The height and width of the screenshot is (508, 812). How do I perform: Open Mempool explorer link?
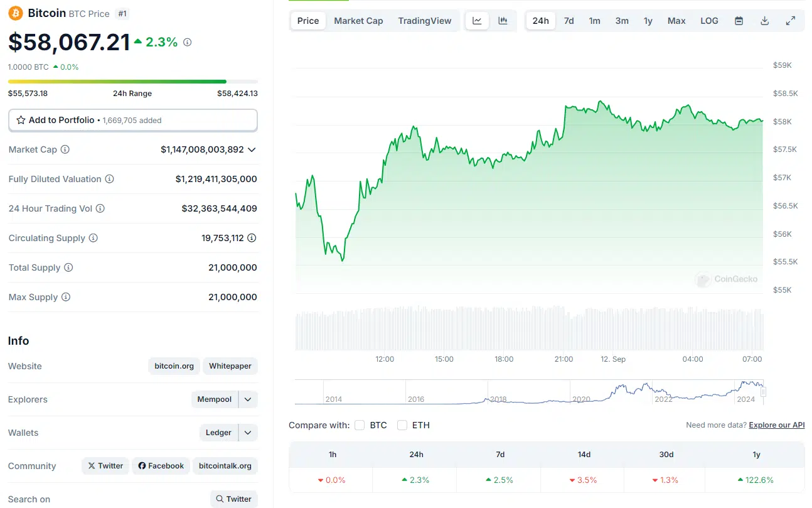[x=215, y=399]
